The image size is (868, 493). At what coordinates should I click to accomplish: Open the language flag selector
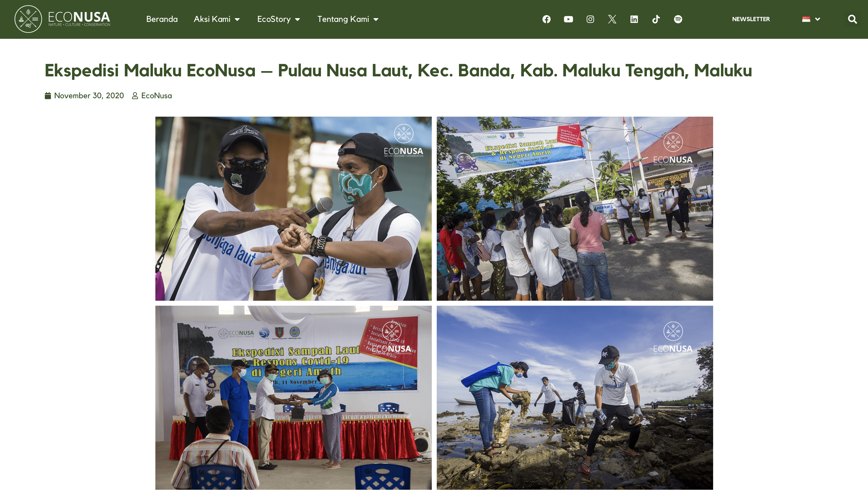[x=811, y=19]
